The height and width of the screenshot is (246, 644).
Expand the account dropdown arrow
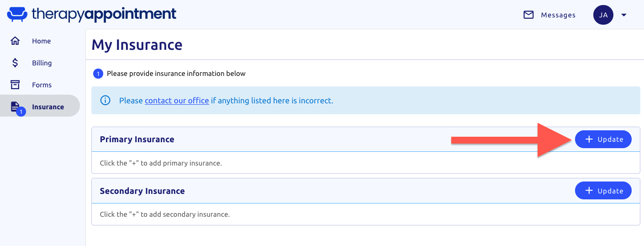click(624, 15)
